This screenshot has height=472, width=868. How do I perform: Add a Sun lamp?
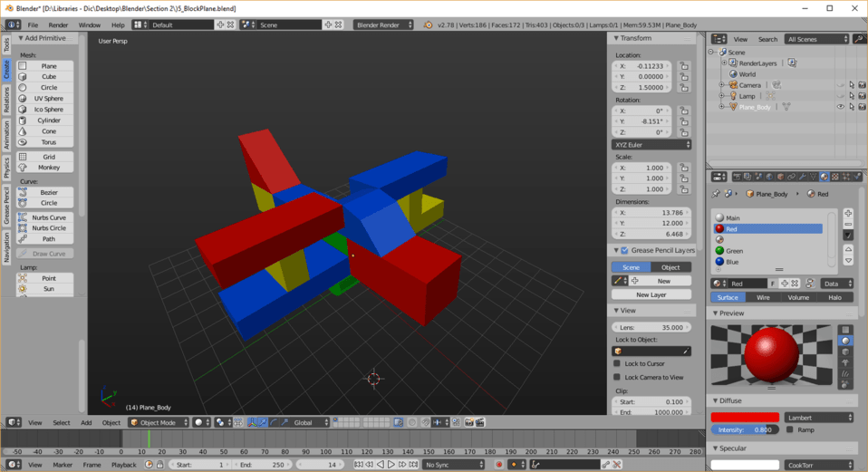[x=45, y=289]
